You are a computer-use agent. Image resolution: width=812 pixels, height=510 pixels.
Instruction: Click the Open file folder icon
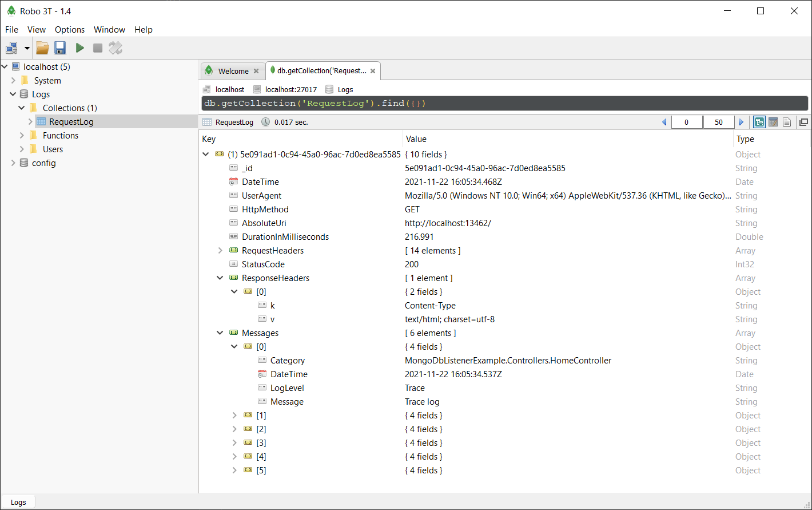(42, 48)
